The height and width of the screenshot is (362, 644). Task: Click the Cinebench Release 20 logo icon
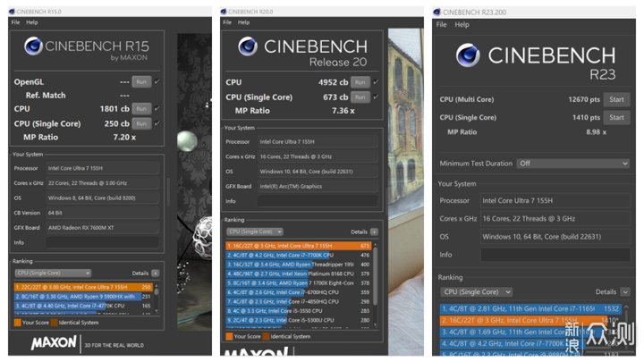[x=248, y=46]
